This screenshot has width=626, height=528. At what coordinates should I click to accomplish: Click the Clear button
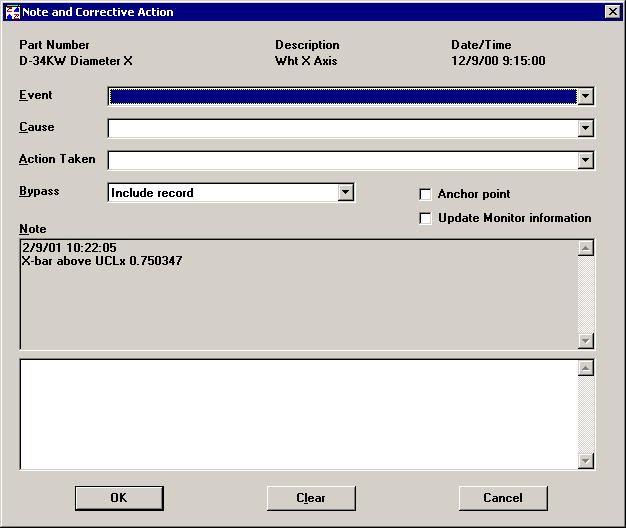pos(311,498)
